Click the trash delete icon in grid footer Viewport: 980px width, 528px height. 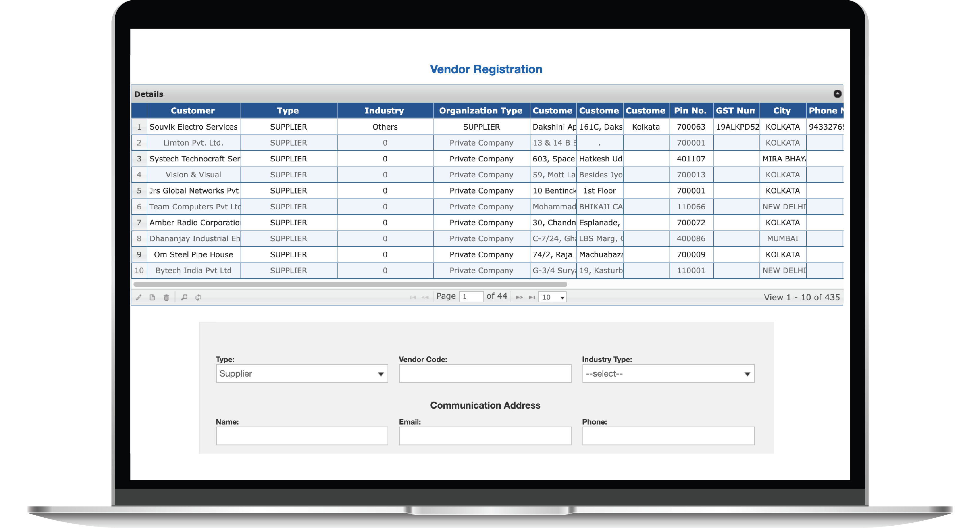point(166,298)
